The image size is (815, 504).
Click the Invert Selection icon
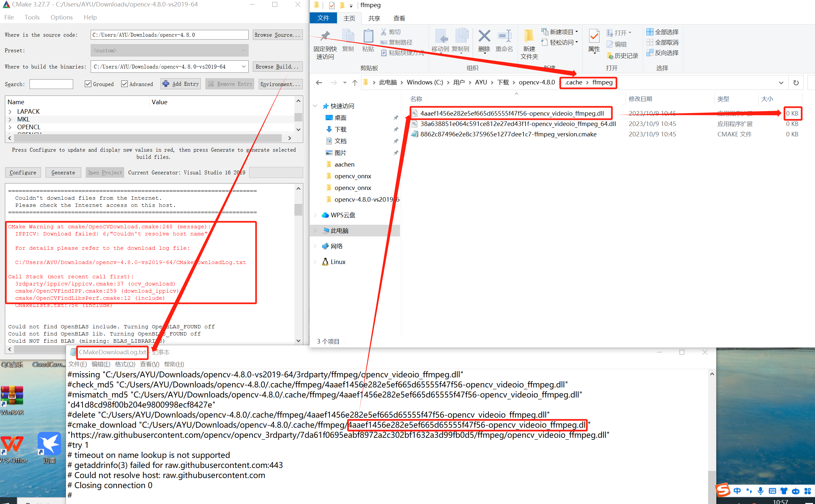point(650,53)
